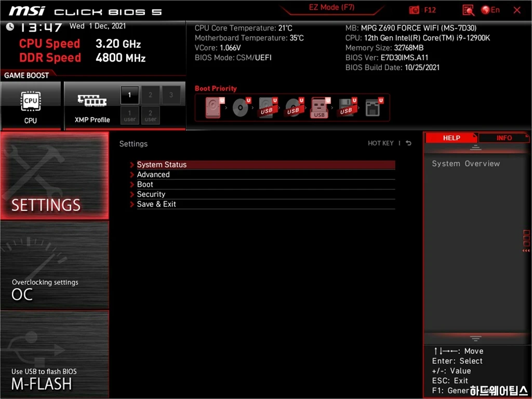Screen dimensions: 532x399
Task: Click the date Wed 1 Dec, 2021
Action: (x=98, y=26)
